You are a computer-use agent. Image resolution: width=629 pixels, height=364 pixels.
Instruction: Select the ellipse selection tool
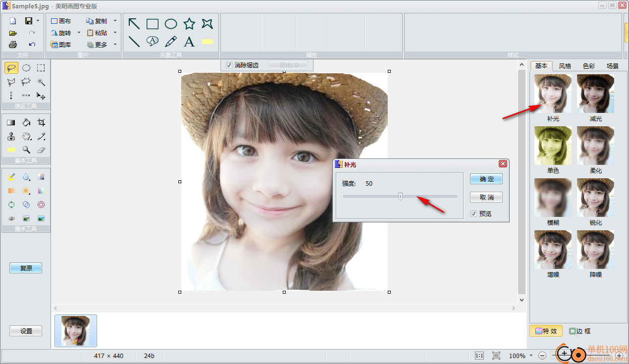[26, 68]
